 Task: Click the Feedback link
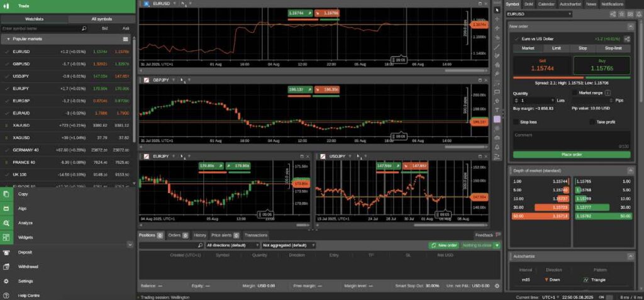(x=484, y=235)
